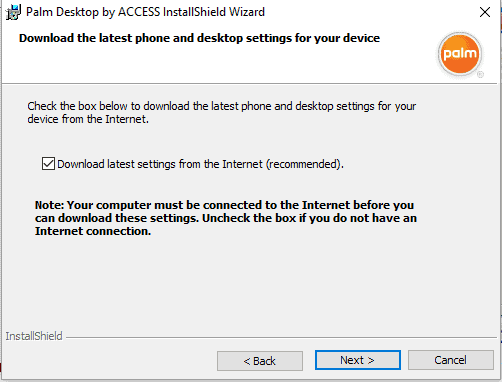
Task: Uncheck the Download latest settings checkbox
Action: pyautogui.click(x=48, y=164)
